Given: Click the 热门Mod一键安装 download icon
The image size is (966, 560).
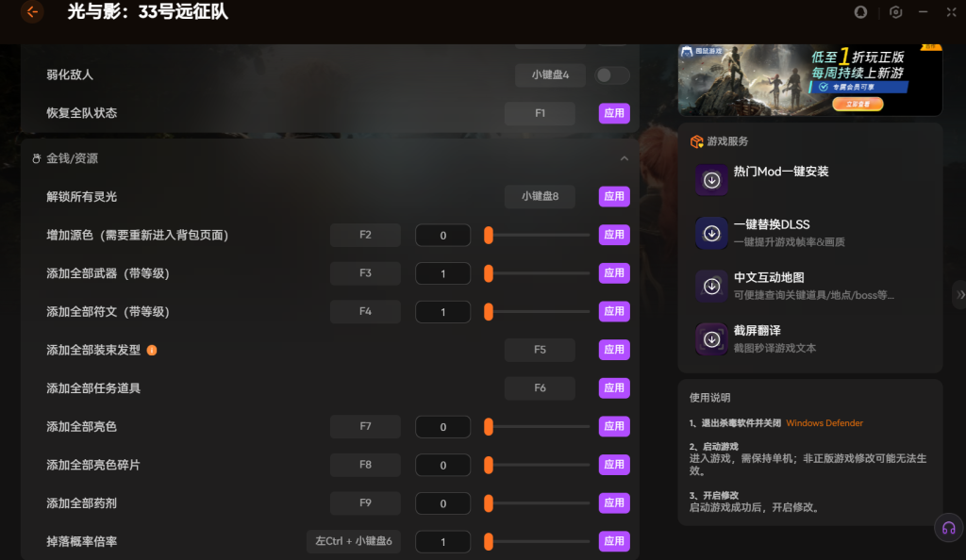Looking at the screenshot, I should (x=711, y=180).
